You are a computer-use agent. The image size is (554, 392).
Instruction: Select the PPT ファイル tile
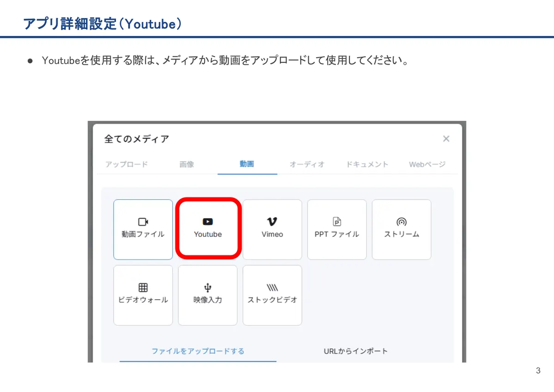[x=337, y=229]
